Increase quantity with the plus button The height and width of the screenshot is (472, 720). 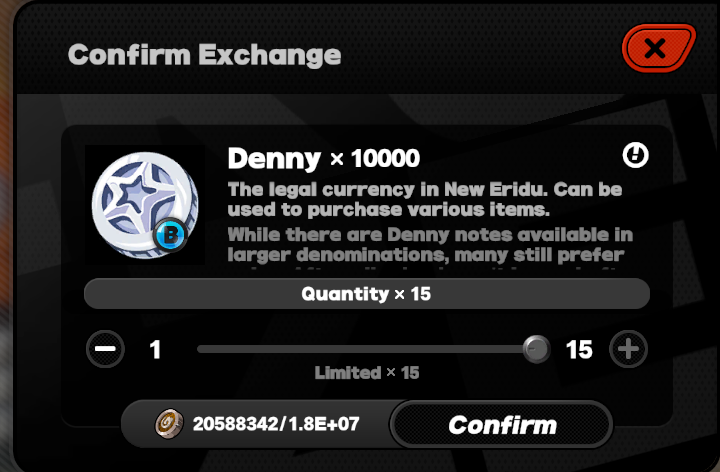point(628,349)
